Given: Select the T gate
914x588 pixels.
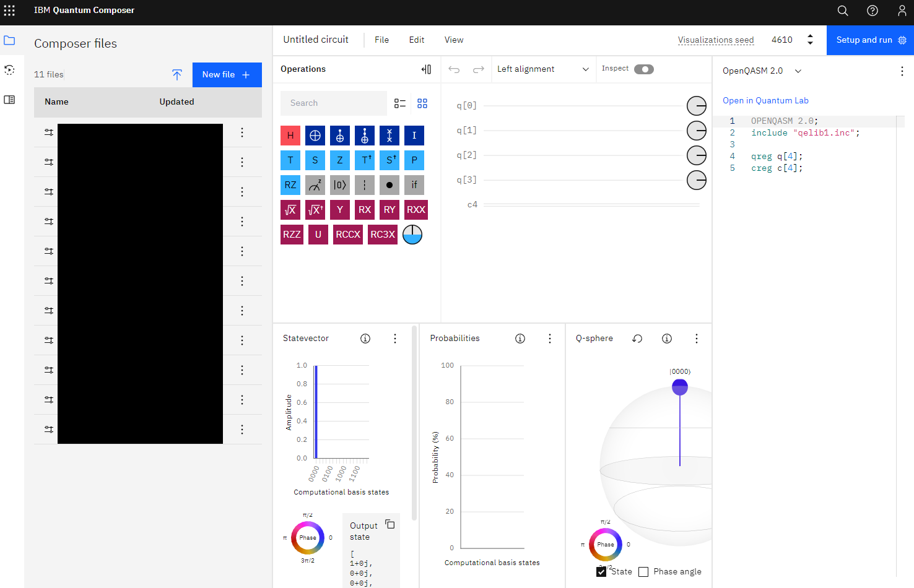Looking at the screenshot, I should point(290,160).
